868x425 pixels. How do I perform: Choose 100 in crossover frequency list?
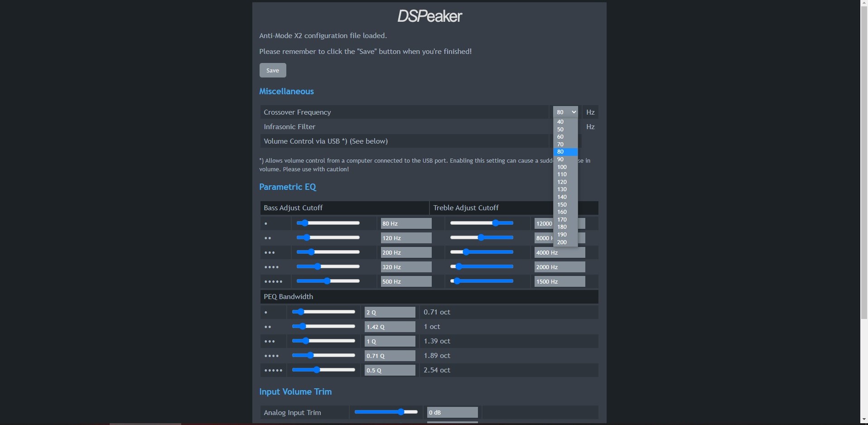[565, 167]
